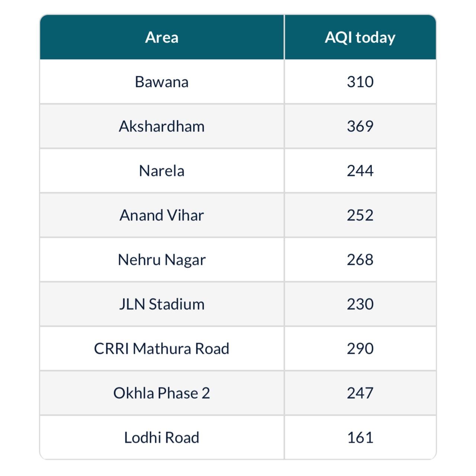Screen dimensions: 476x476
Task: Click the AQI today column header
Action: pyautogui.click(x=360, y=37)
